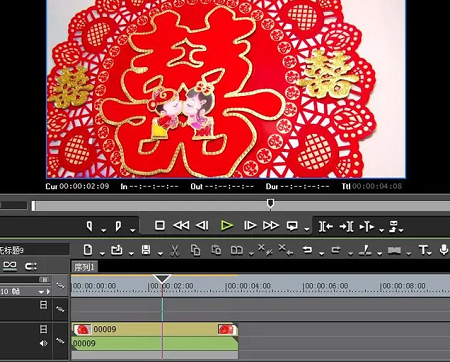The height and width of the screenshot is (362, 450).
Task: Click 00:00:06:00 on timeline ruler
Action: coord(326,286)
